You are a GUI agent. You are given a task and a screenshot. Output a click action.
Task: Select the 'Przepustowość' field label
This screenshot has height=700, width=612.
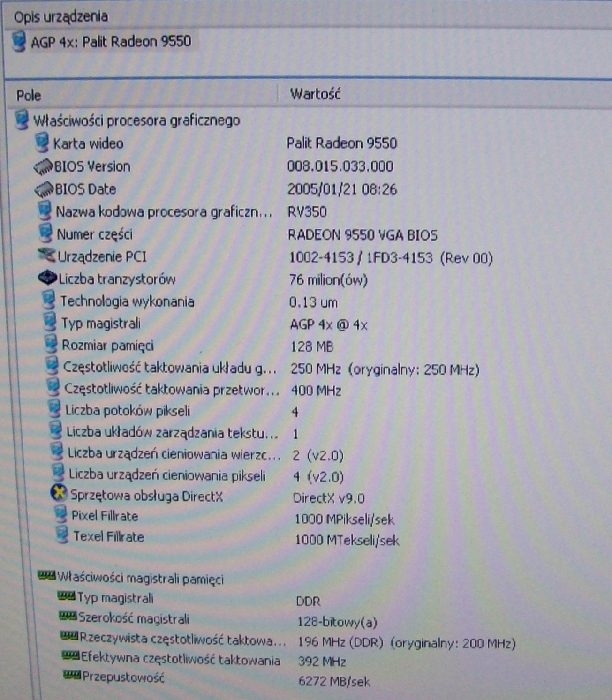[123, 677]
